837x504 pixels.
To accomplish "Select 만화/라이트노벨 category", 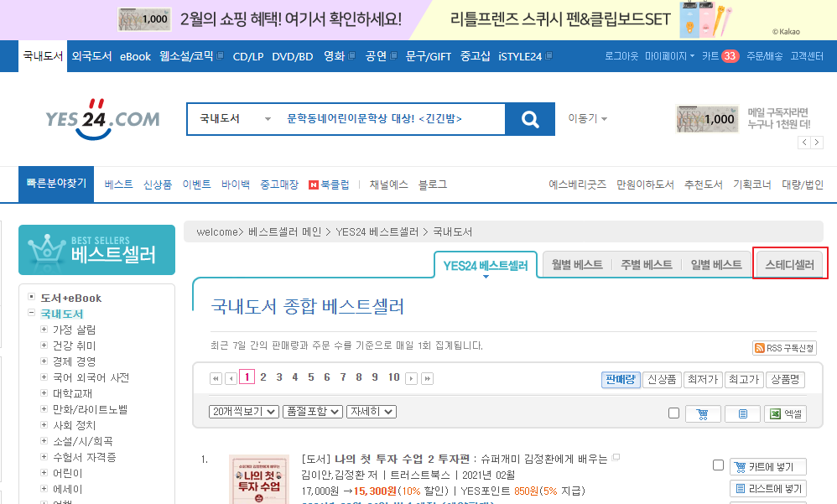I will [91, 409].
